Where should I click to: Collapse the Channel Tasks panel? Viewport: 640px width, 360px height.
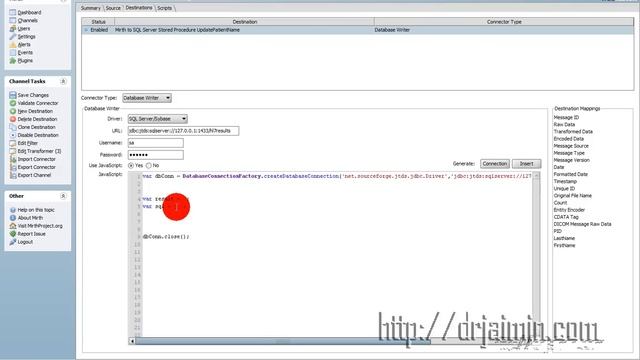(x=63, y=81)
